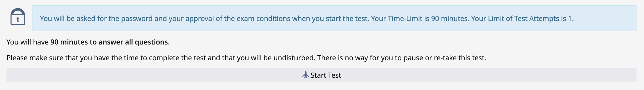Click the lock icon's shackle arc
The image size is (644, 90).
point(17,11)
